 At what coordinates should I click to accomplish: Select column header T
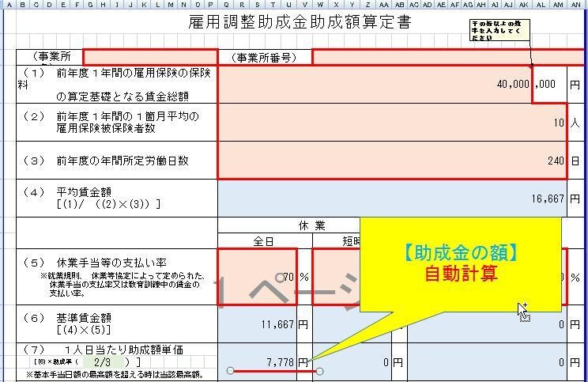[273, 5]
